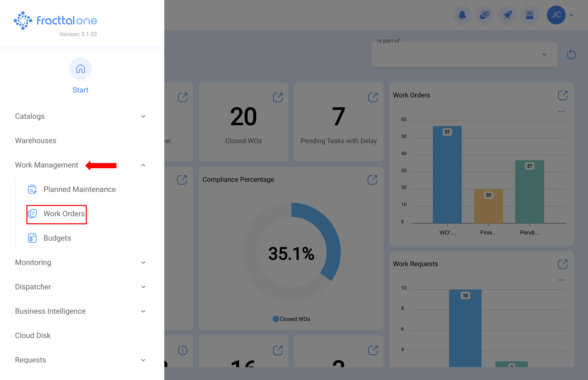Screen dimensions: 588x380
Task: Expand the Business Intelligence section
Action: (143, 311)
